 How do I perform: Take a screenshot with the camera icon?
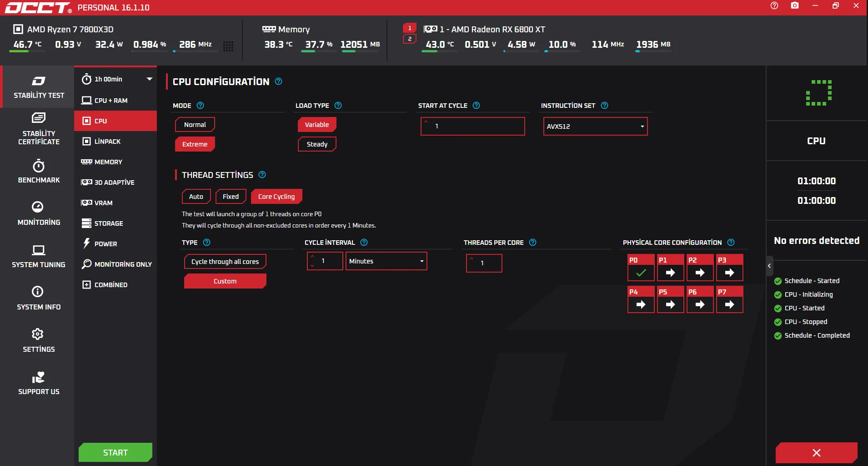pyautogui.click(x=795, y=5)
